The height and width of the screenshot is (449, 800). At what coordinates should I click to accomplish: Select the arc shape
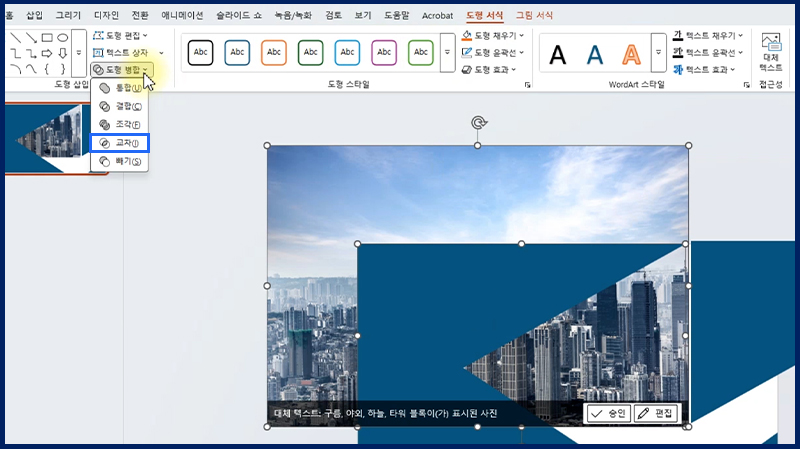(16, 68)
